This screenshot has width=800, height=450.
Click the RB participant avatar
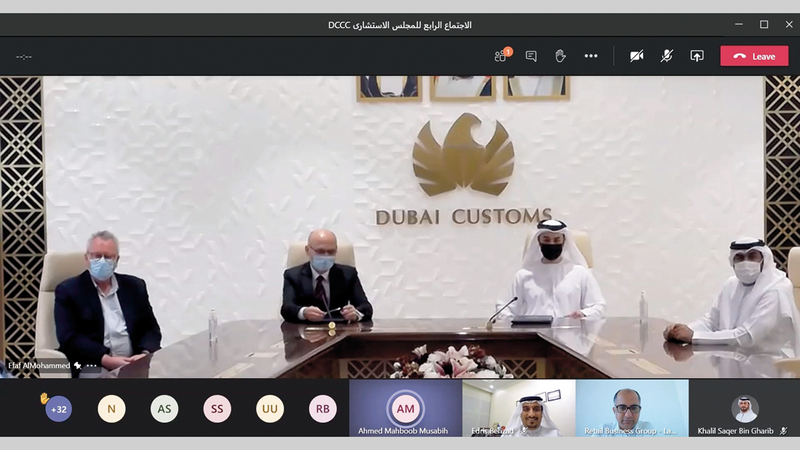321,408
